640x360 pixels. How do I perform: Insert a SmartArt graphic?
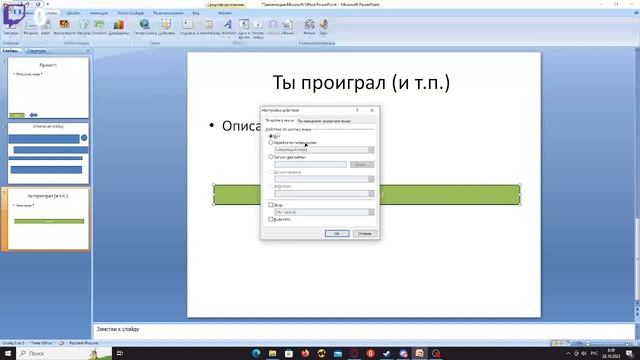pyautogui.click(x=99, y=27)
